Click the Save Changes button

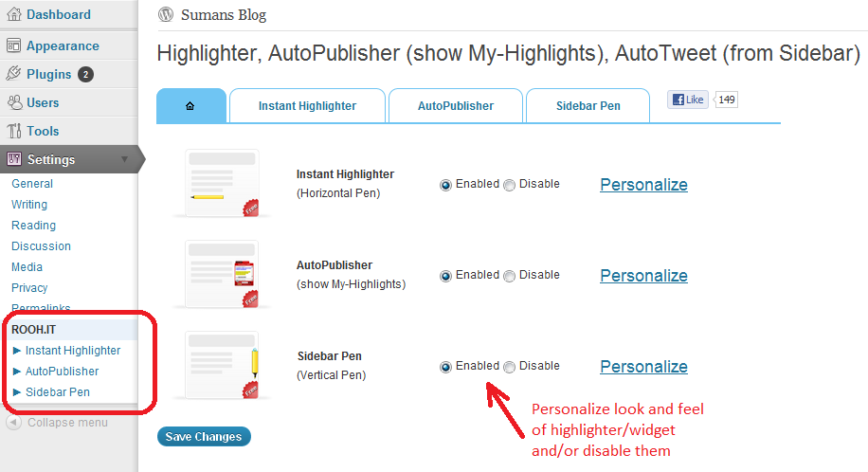[x=204, y=437]
